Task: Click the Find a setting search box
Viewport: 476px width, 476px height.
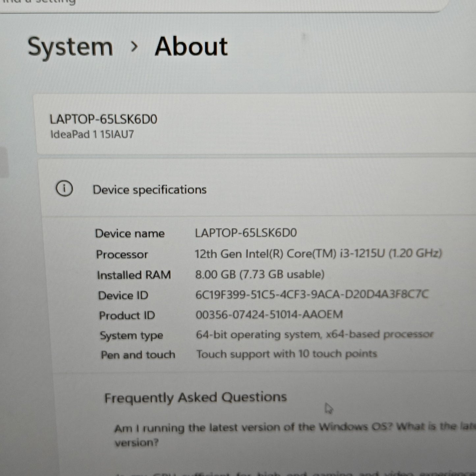Action: pos(198,3)
